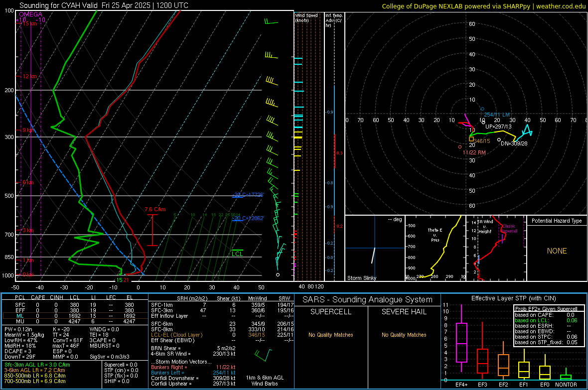The width and height of the screenshot is (588, 390).
Task: Click the Bunkers Left storm motion line
Action: coord(193,373)
